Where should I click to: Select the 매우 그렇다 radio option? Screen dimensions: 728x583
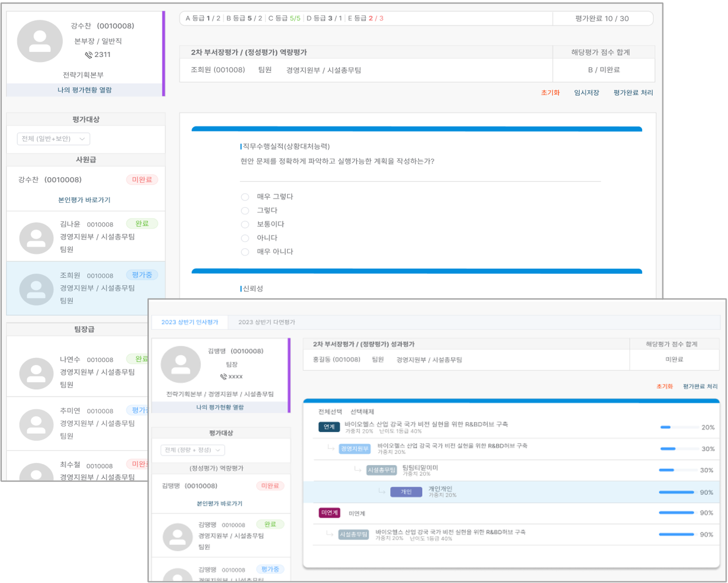point(245,197)
